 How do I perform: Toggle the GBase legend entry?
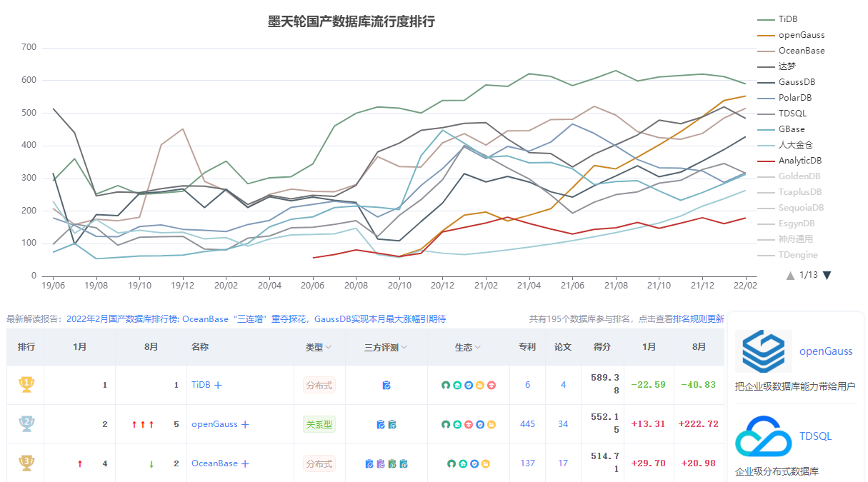[781, 129]
